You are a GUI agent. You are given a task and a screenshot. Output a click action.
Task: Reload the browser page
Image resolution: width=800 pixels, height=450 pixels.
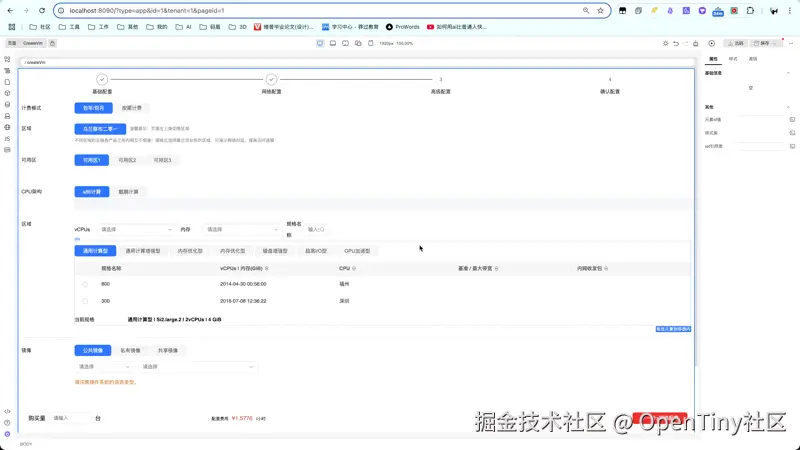tap(42, 10)
